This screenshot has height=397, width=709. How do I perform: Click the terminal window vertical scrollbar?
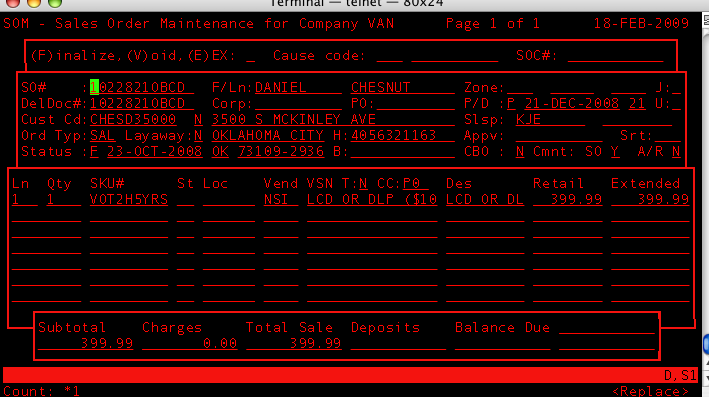tap(705, 204)
